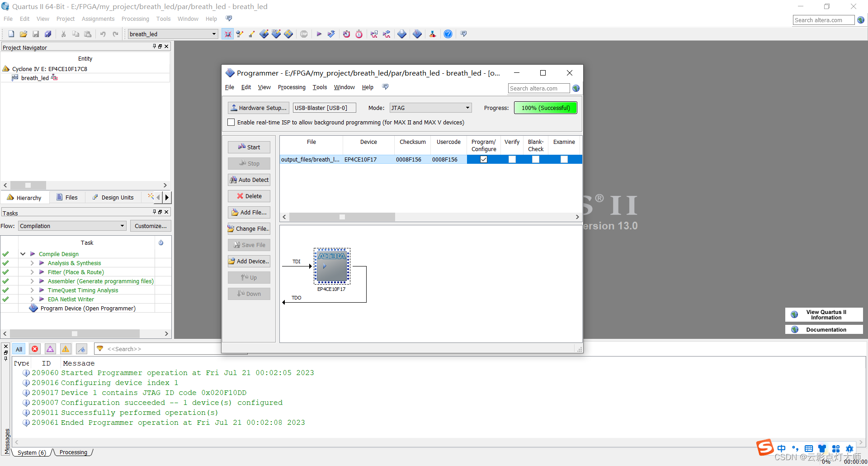This screenshot has height=466, width=868.
Task: Close the Tasks panel with its X
Action: (x=166, y=212)
